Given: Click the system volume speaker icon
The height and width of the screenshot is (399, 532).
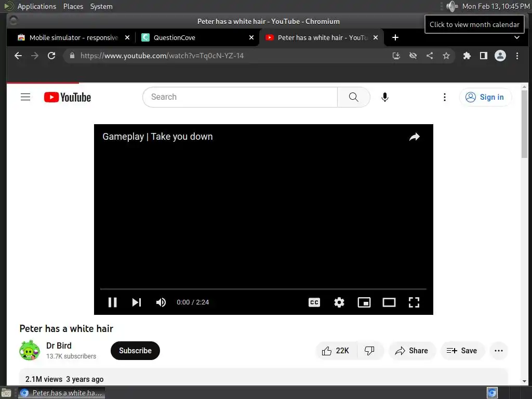Looking at the screenshot, I should 451,6.
